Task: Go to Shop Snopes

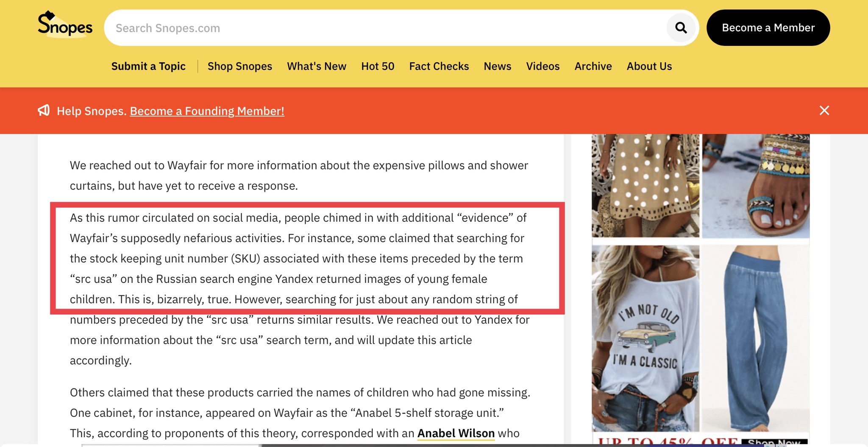Action: pyautogui.click(x=239, y=67)
